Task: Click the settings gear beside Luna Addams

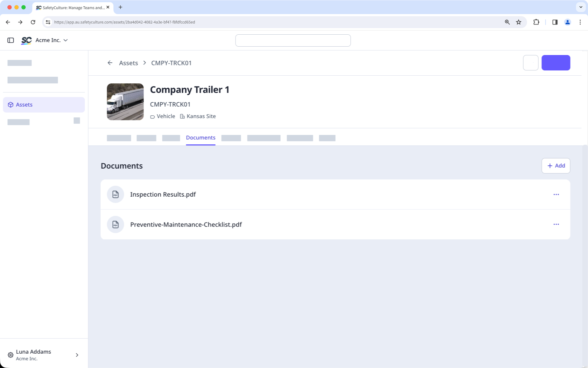Action: pyautogui.click(x=10, y=355)
